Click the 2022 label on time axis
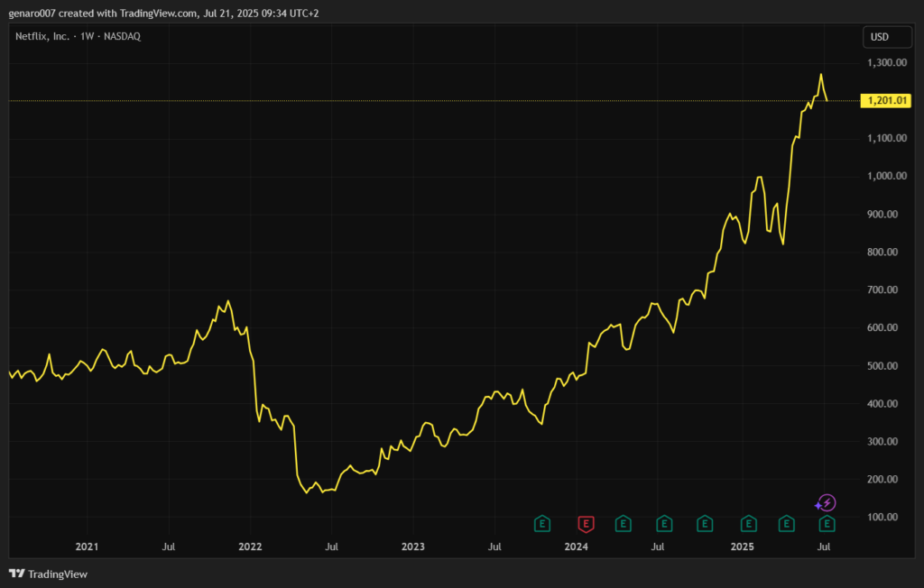The image size is (924, 588). (250, 547)
